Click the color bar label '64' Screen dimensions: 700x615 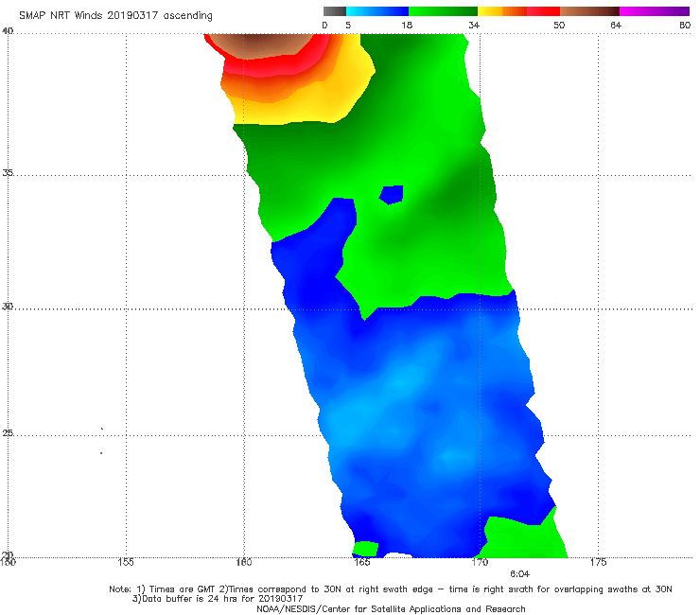[616, 25]
